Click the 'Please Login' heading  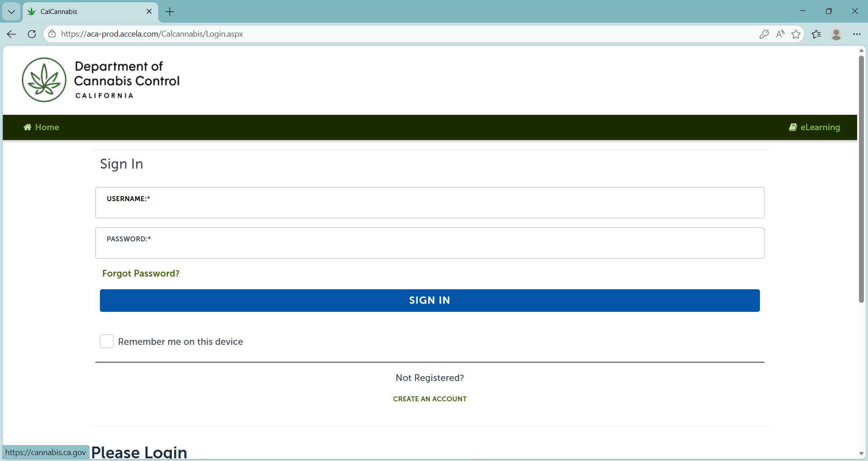point(139,452)
